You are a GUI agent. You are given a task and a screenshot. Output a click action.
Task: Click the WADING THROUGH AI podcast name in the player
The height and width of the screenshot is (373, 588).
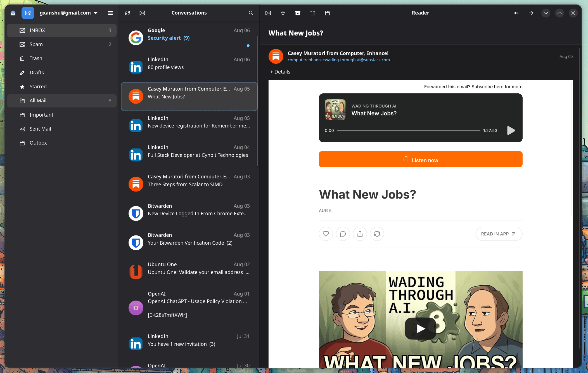(x=374, y=106)
